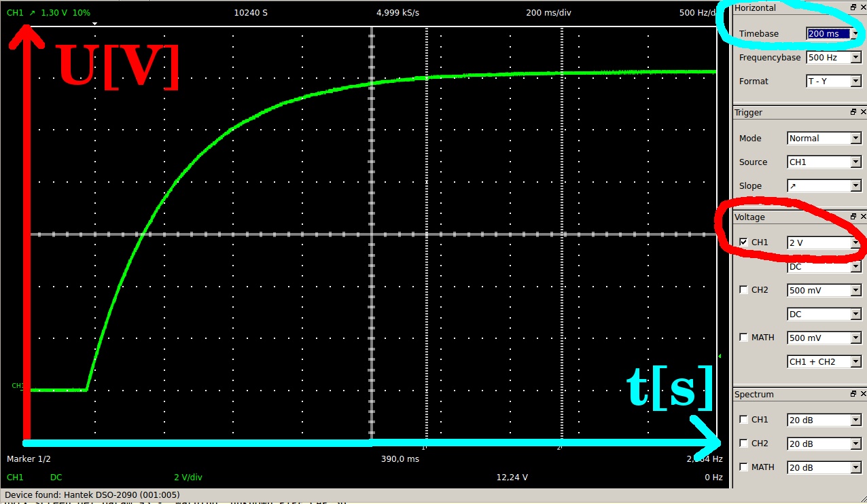Float the Spectrum dock panel
867x504 pixels.
coord(853,394)
